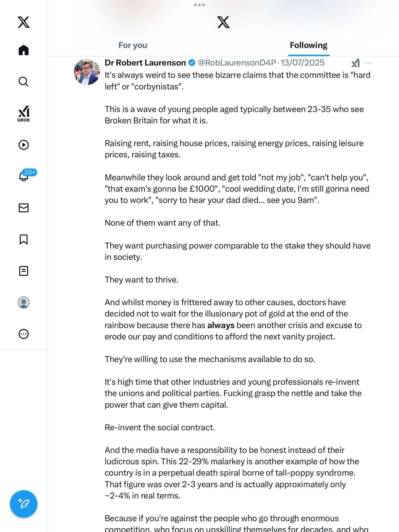Go to Home in the sidebar

(24, 50)
